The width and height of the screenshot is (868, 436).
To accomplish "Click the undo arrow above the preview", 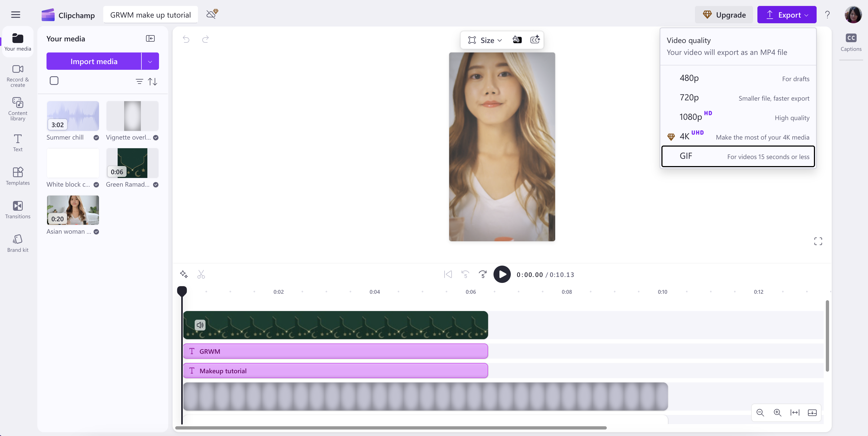I will pyautogui.click(x=186, y=39).
